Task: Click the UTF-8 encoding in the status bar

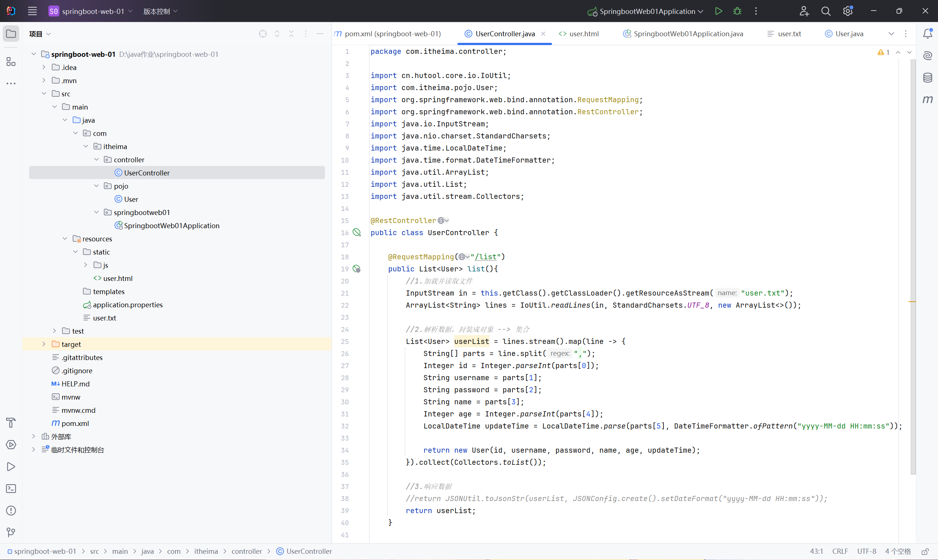Action: coord(866,551)
